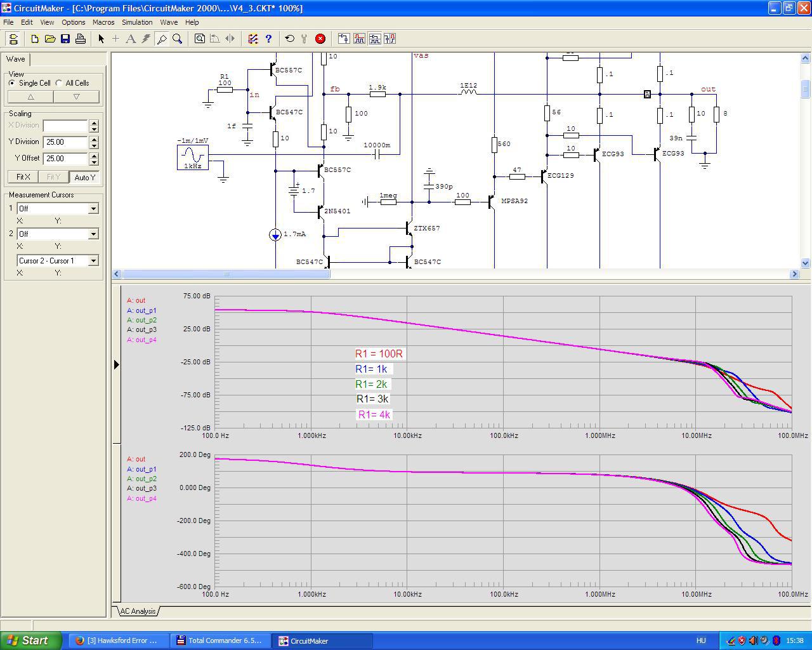The image size is (812, 650).
Task: Open the blue question mark help icon
Action: click(x=268, y=39)
